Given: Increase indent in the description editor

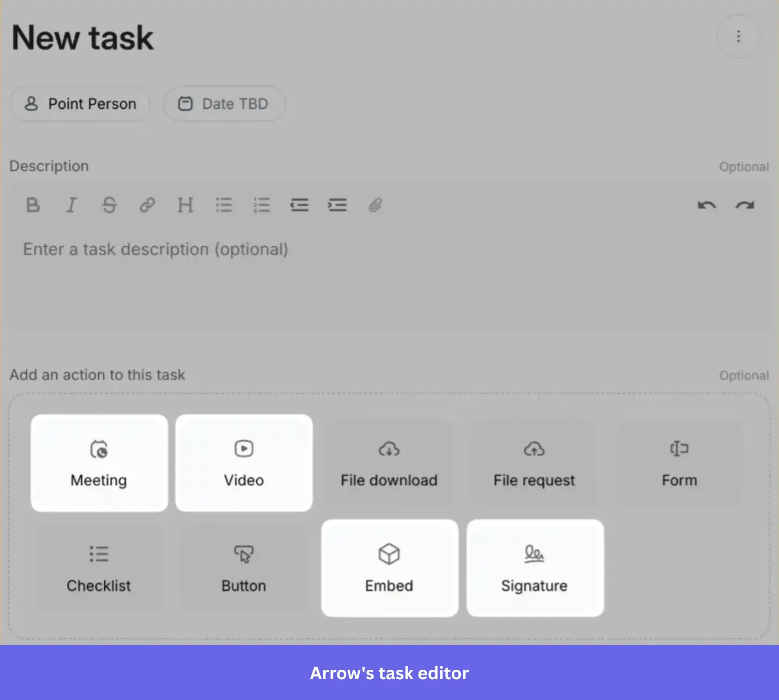Looking at the screenshot, I should click(x=338, y=205).
